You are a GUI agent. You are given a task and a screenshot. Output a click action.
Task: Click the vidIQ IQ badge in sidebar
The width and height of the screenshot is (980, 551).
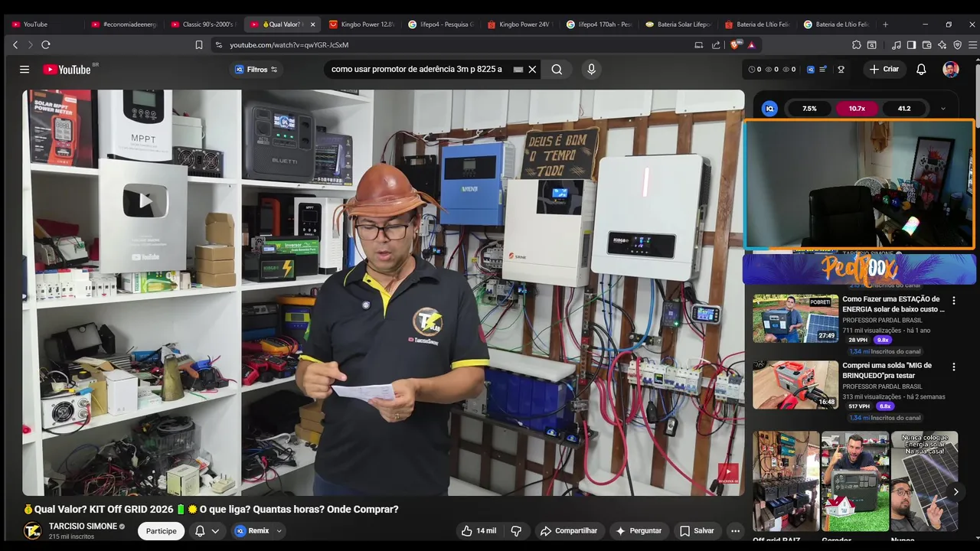(770, 109)
